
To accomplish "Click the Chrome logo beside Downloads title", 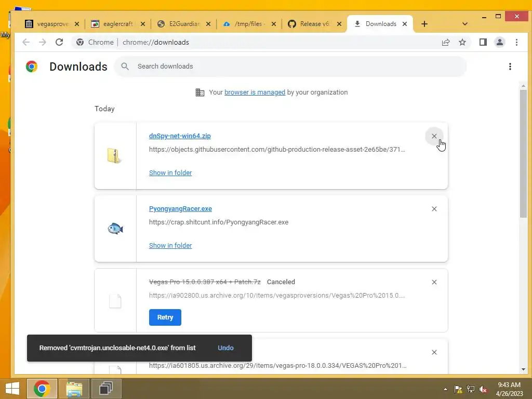I will pyautogui.click(x=32, y=66).
